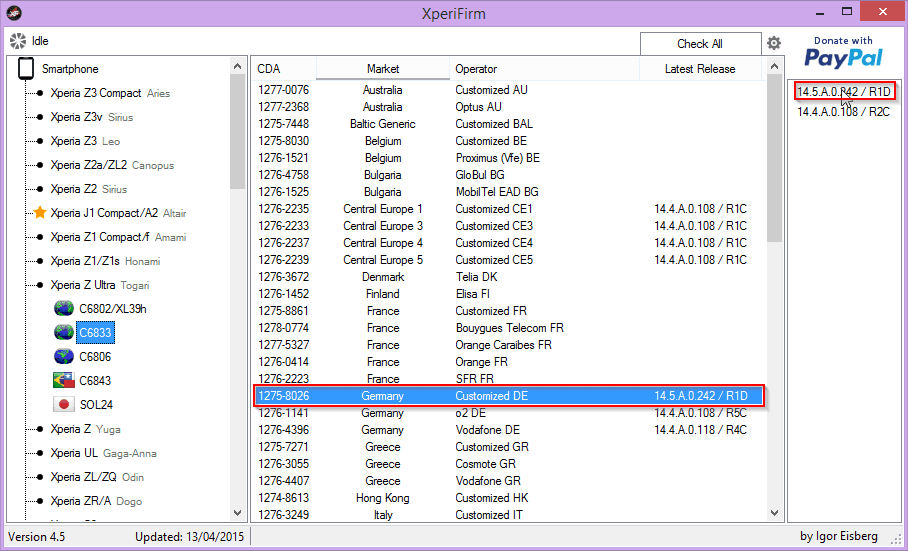This screenshot has width=908, height=551.
Task: Click the firmware table scroll down arrow
Action: tap(774, 512)
